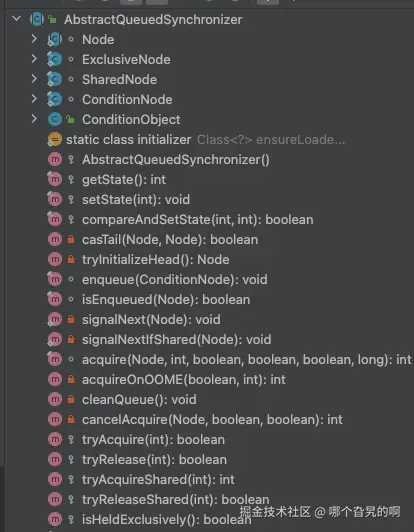Select the compareAndSetState(int, int) method
This screenshot has height=532, width=414.
[197, 220]
